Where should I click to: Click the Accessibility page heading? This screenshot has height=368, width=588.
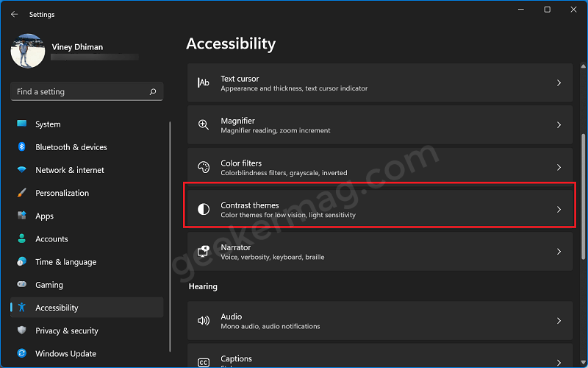pos(231,44)
